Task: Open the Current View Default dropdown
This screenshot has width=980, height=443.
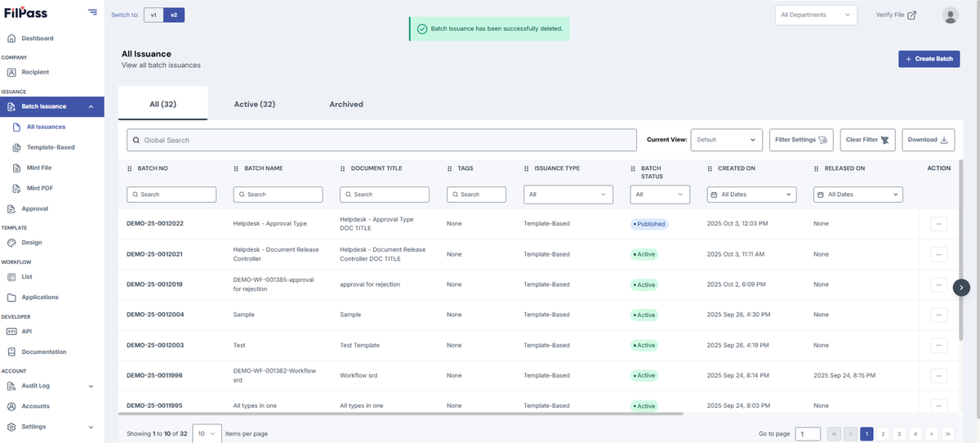Action: (x=727, y=140)
